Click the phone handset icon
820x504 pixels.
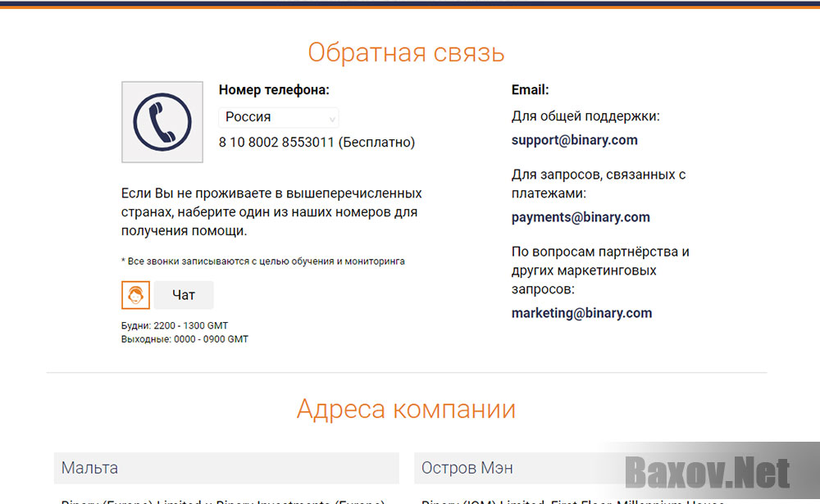pyautogui.click(x=162, y=122)
